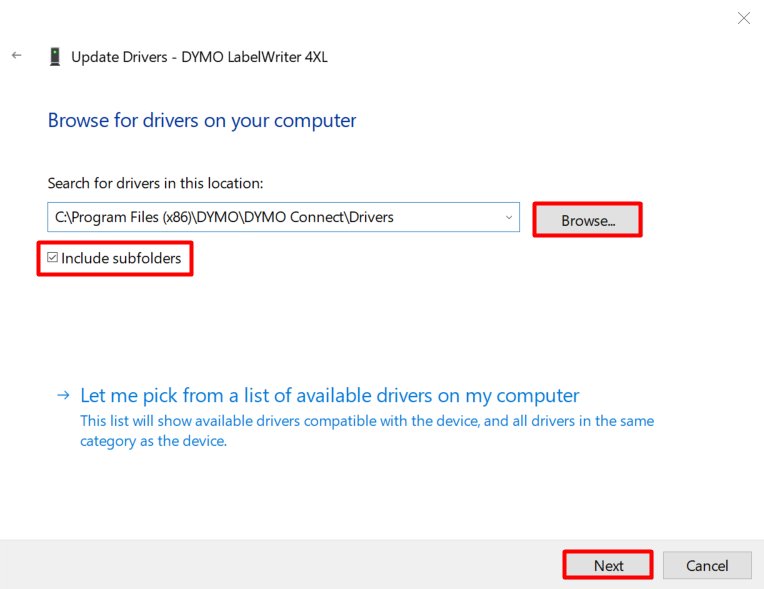Click the 'Browse for drivers on your computer' heading

click(202, 121)
